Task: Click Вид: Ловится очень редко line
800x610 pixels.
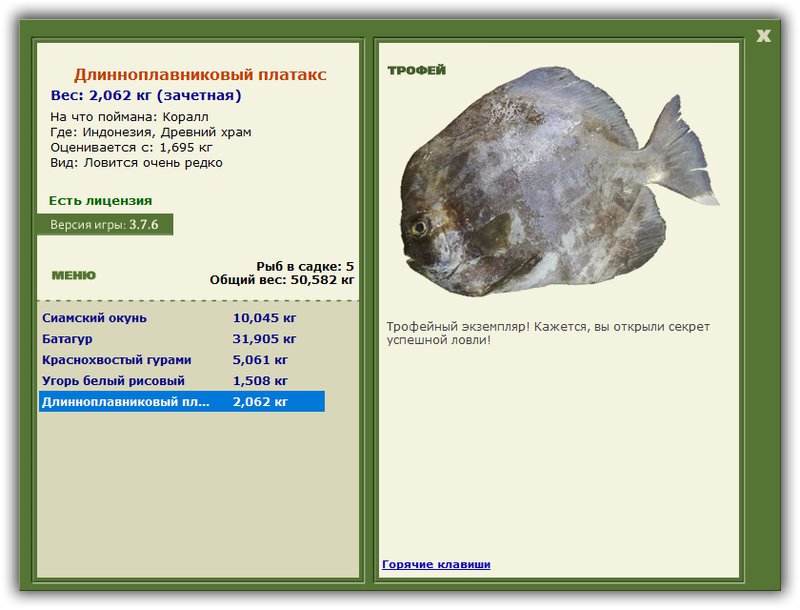Action: pyautogui.click(x=137, y=163)
